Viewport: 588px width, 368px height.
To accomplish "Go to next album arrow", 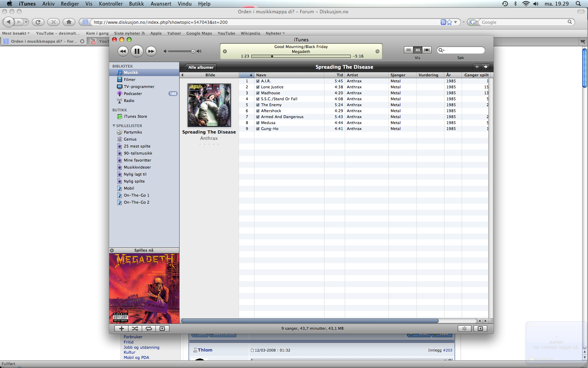I will tap(485, 67).
